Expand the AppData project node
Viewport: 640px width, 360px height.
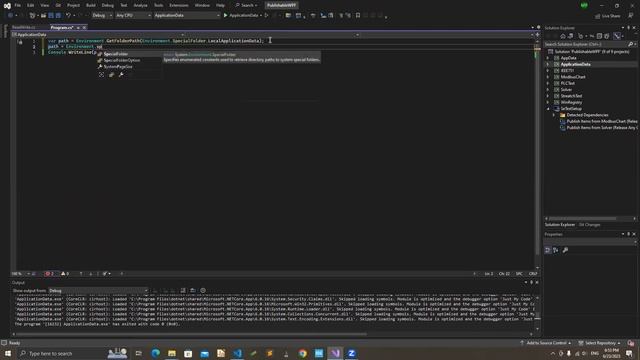[548, 58]
